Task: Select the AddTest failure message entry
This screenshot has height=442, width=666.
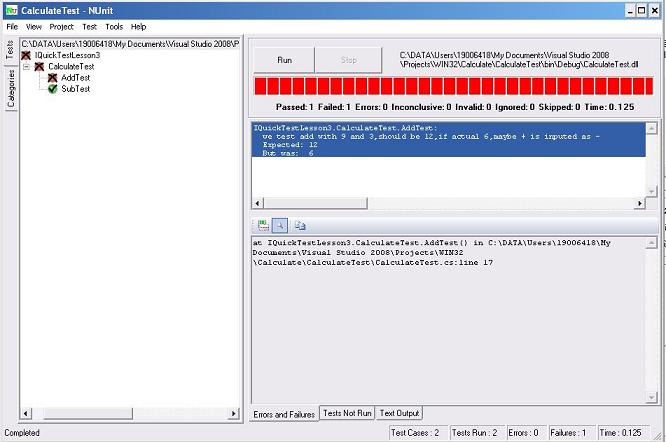Action: point(449,140)
